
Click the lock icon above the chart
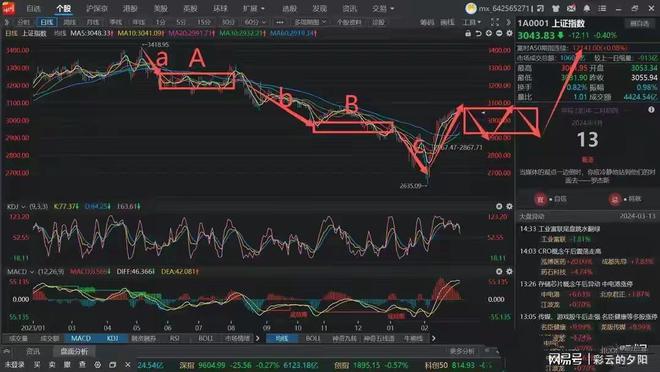(468, 33)
